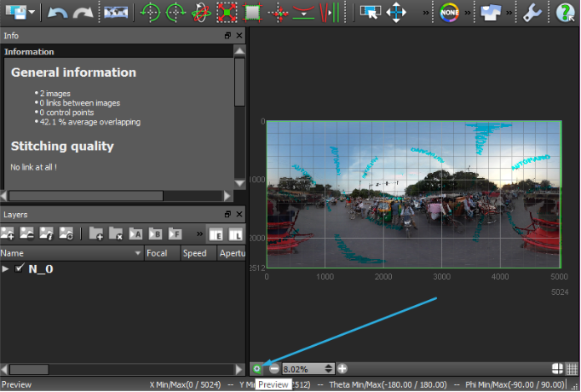581x392 pixels.
Task: Click the add image icon in Layers
Action: [x=9, y=233]
